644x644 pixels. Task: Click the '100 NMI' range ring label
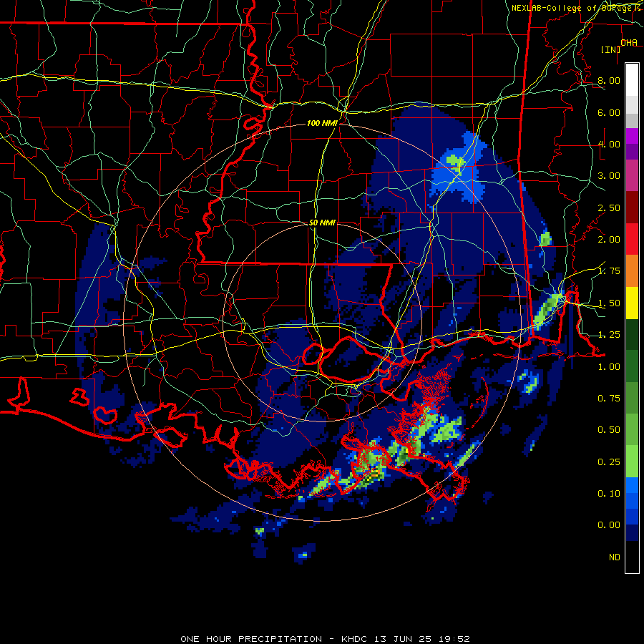click(322, 123)
